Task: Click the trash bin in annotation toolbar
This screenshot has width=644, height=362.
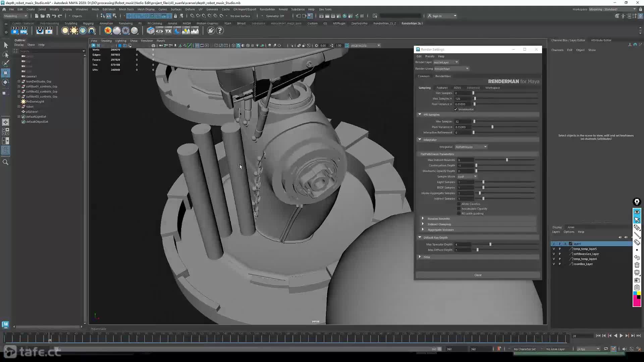Action: (637, 265)
